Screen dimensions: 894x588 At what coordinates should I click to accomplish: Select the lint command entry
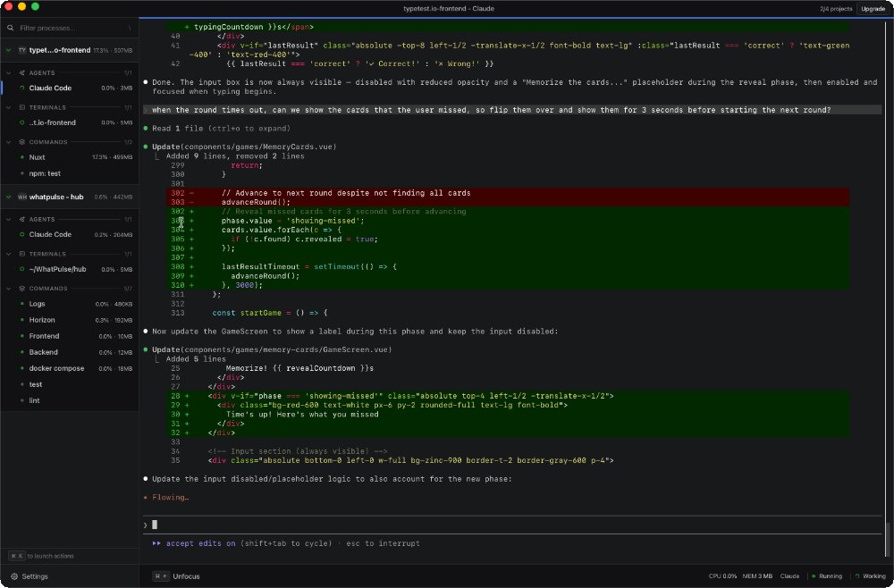(x=70, y=400)
